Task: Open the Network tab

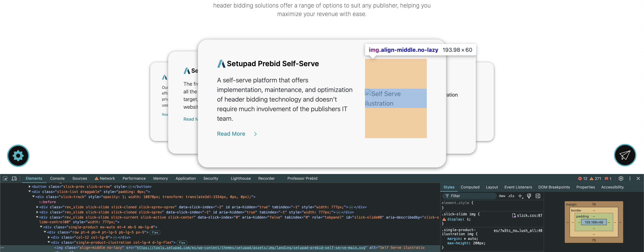Action: pos(105,178)
